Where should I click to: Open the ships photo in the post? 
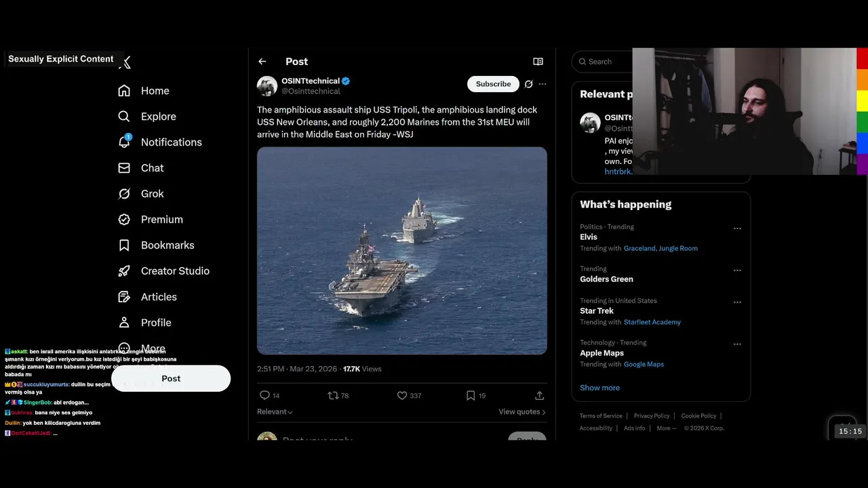click(402, 251)
